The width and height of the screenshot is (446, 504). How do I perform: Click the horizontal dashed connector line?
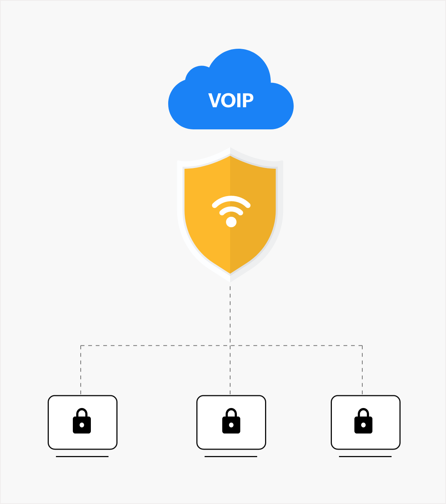tap(221, 345)
